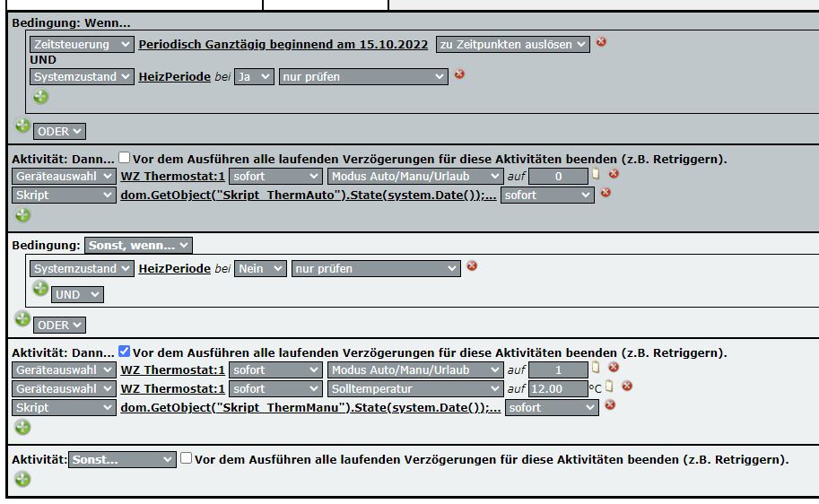Click Modus value field showing 0
819x504 pixels.
pyautogui.click(x=558, y=177)
